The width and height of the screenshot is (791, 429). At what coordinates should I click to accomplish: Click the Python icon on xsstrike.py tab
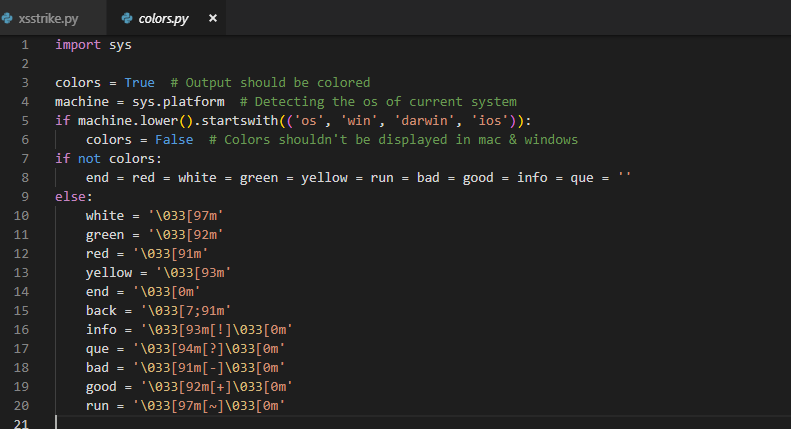pyautogui.click(x=7, y=19)
